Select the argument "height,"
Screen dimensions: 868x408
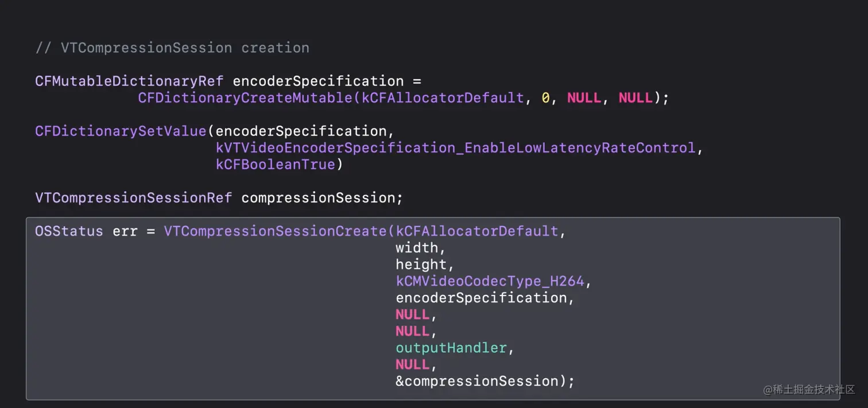pos(425,265)
